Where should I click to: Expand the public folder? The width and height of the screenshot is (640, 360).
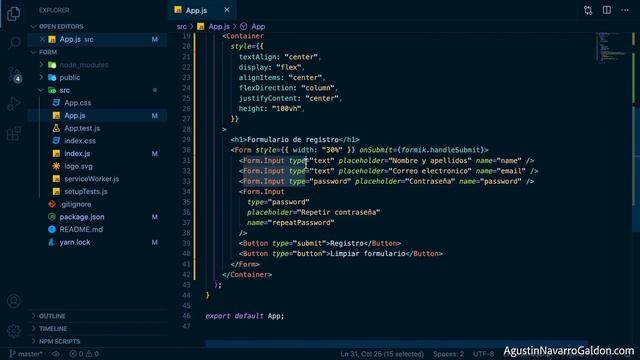point(98,78)
